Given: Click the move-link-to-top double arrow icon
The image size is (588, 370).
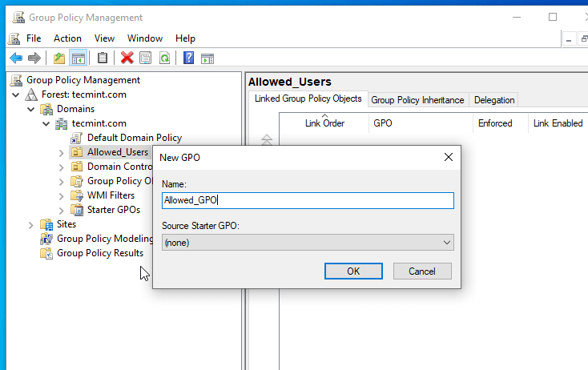Looking at the screenshot, I should pos(267,139).
